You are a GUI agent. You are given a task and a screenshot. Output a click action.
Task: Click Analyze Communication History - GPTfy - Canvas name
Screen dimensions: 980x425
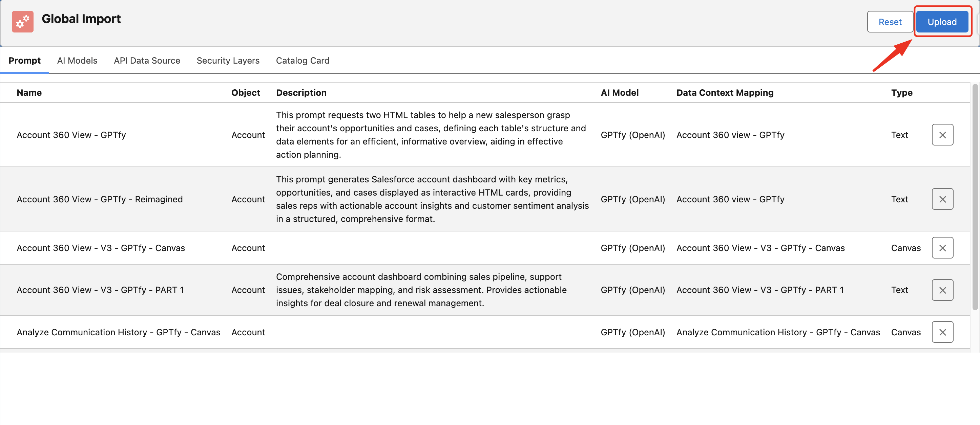click(x=118, y=332)
